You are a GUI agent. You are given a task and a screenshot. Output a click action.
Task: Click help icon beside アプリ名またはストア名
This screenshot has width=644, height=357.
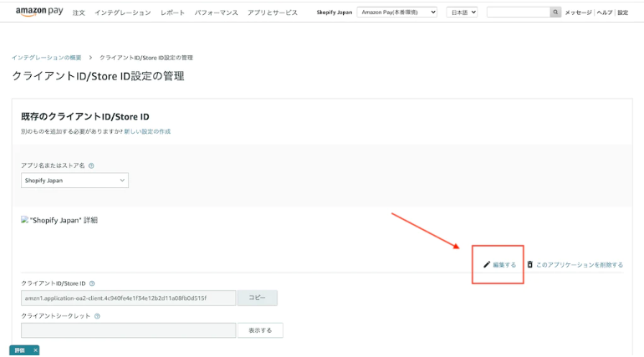coord(91,166)
